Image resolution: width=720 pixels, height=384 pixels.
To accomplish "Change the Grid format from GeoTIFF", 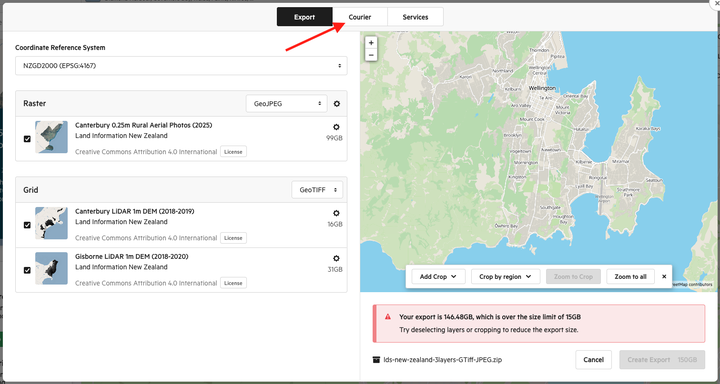I will pos(317,190).
